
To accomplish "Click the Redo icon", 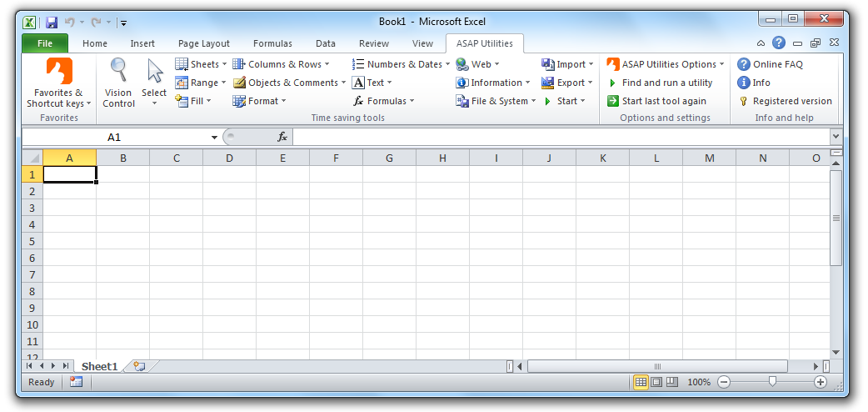I will 97,23.
